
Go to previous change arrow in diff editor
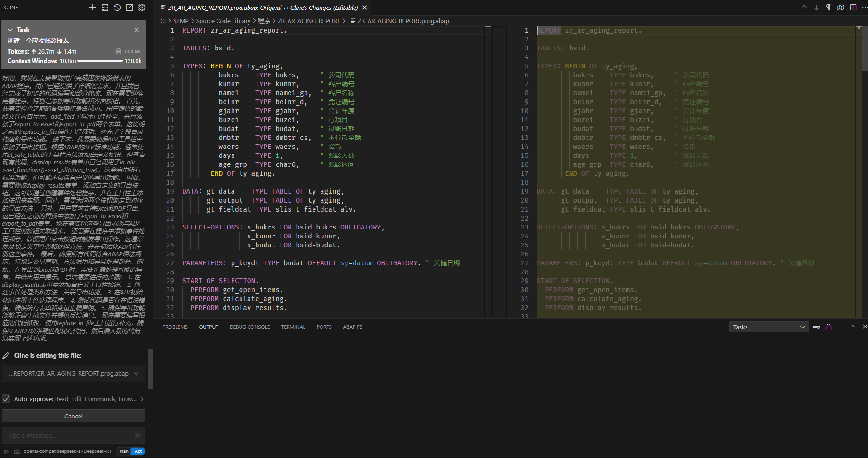point(804,8)
